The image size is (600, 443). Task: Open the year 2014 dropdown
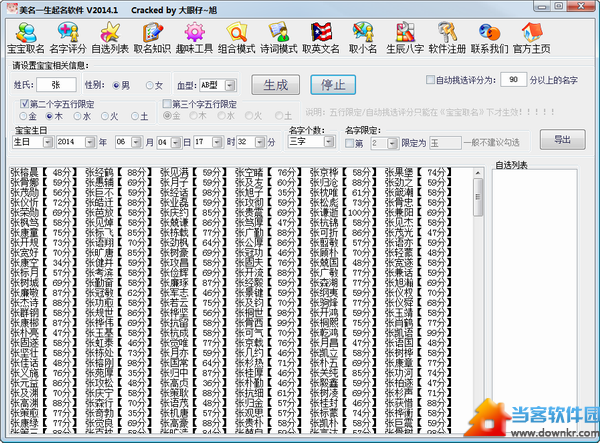(x=90, y=142)
